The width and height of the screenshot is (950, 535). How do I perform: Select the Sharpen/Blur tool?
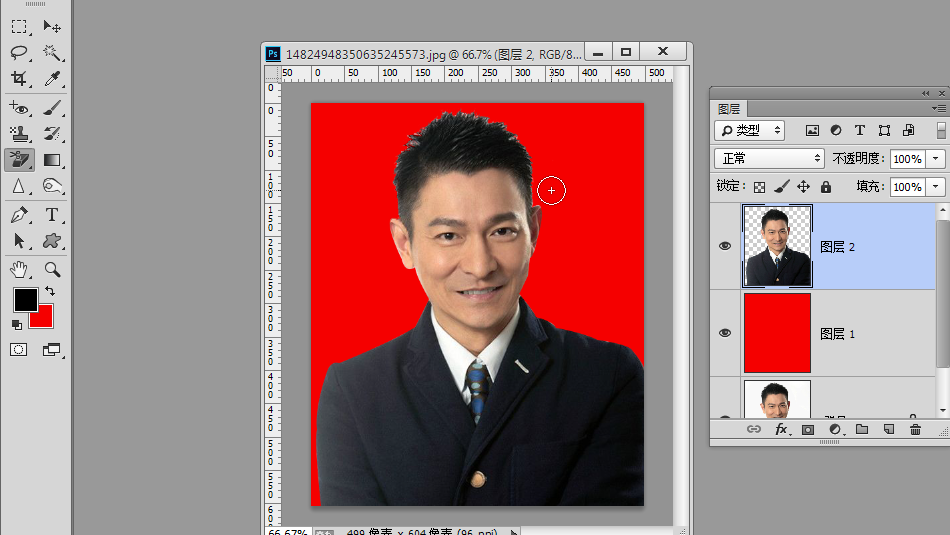point(19,186)
